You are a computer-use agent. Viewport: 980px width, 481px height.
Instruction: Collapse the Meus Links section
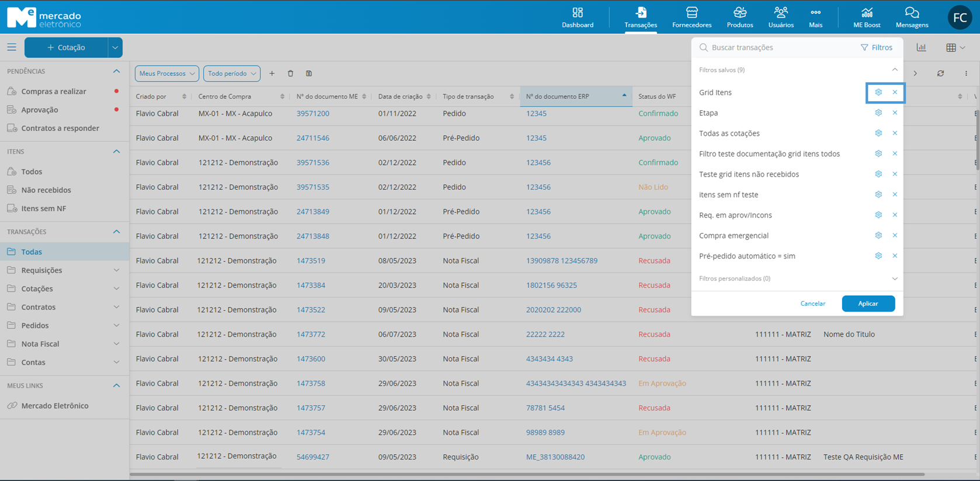tap(116, 386)
